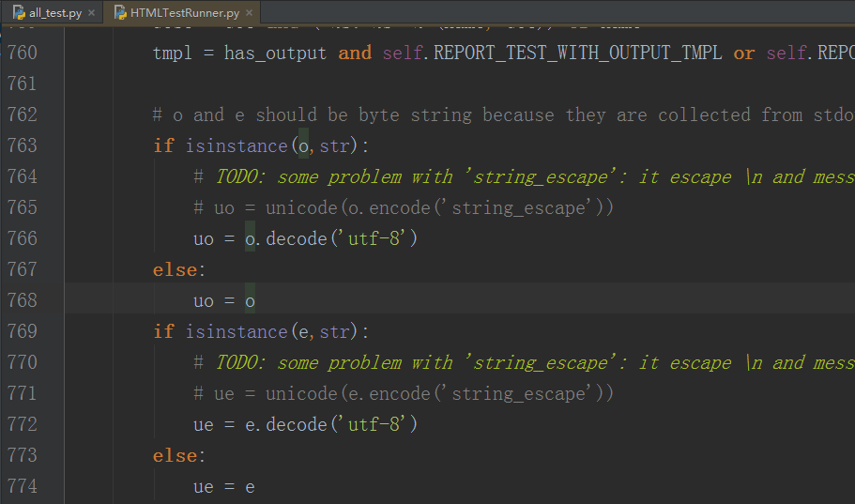This screenshot has width=855, height=504.
Task: Click commented 'uo = unicode' line 765
Action: [x=404, y=207]
